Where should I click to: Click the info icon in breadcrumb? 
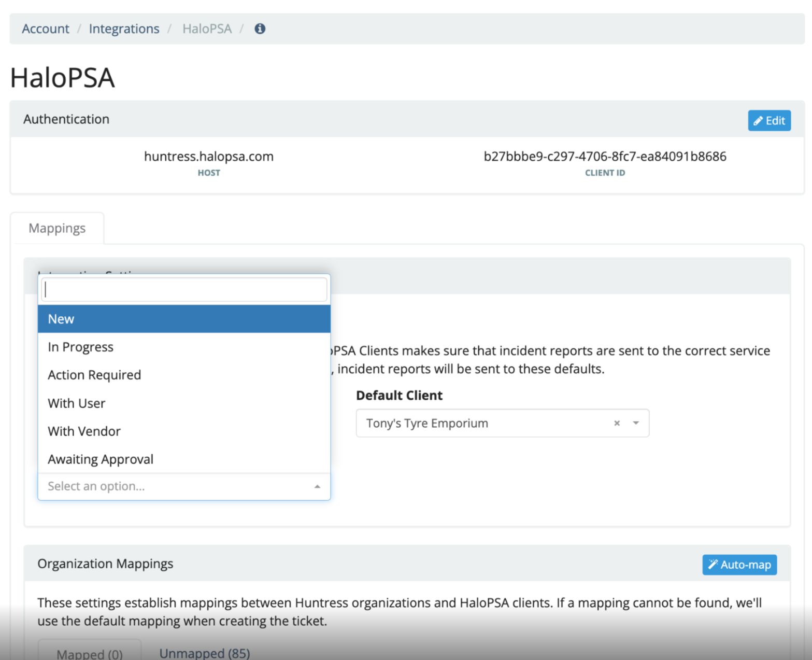[x=260, y=29]
